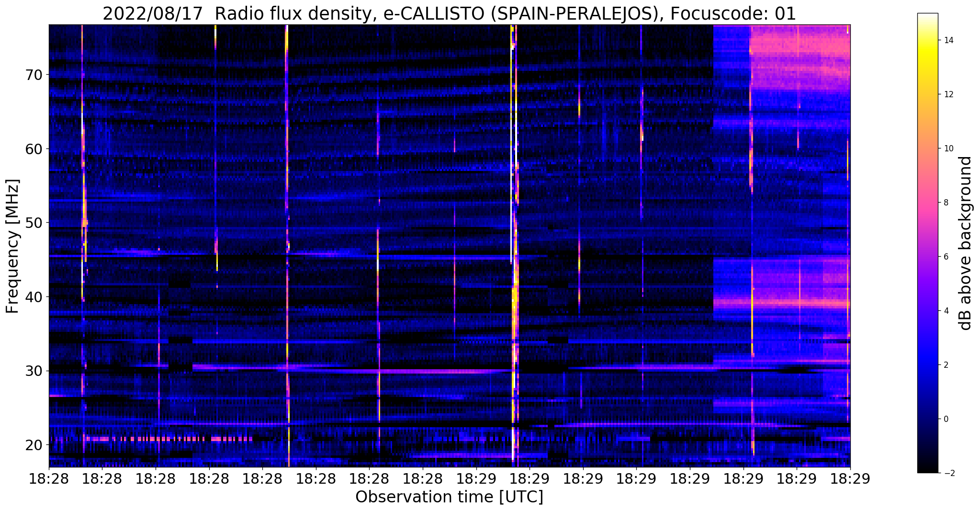The image size is (980, 511).
Task: Click the 70 MHz frequency tick label
Action: point(34,75)
